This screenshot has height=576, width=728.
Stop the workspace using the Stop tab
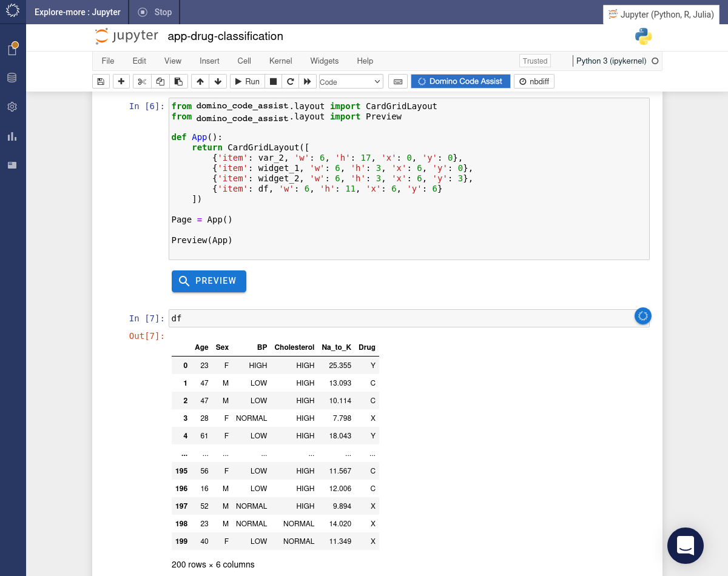click(155, 12)
